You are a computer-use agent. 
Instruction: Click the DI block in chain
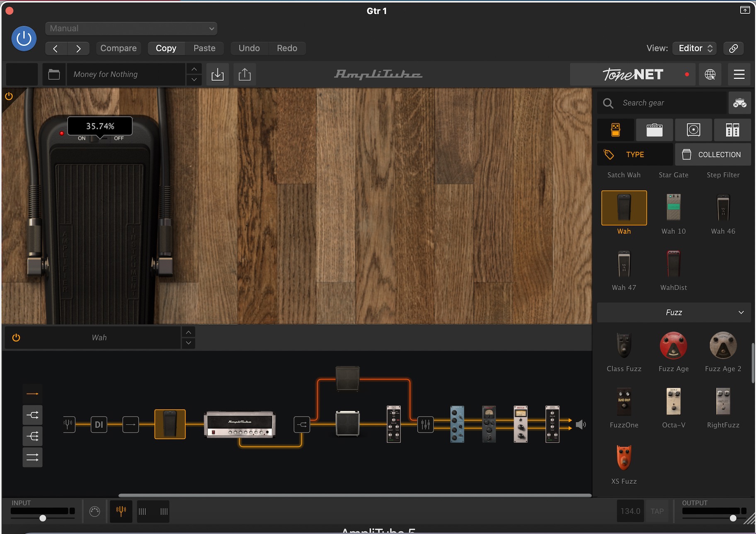tap(99, 425)
